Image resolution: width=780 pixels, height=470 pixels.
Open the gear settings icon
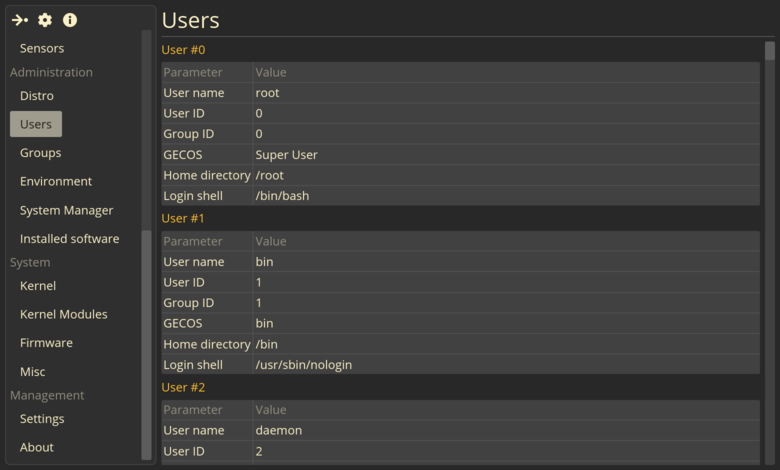click(x=45, y=20)
